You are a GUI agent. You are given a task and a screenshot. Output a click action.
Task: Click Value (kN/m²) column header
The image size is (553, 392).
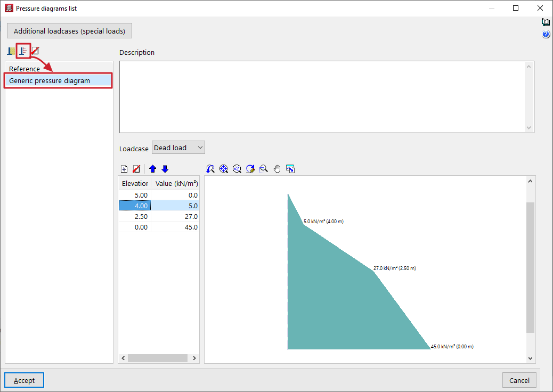tap(175, 183)
